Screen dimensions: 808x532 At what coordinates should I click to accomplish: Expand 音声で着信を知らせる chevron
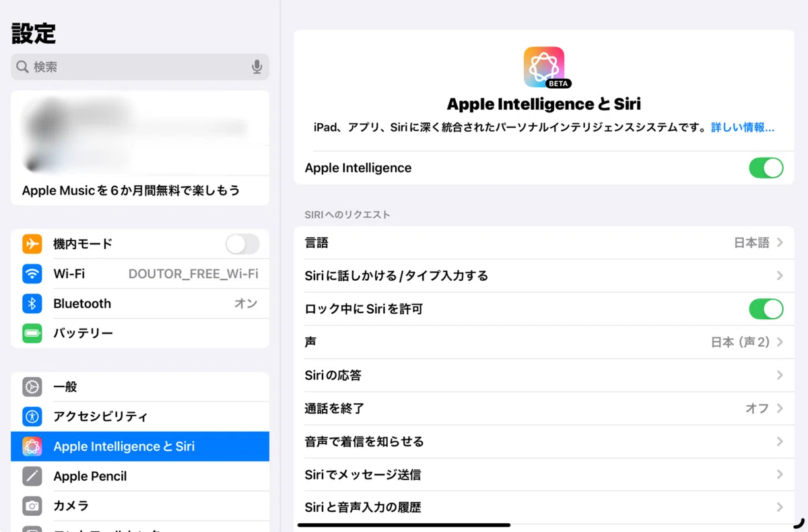(x=780, y=442)
